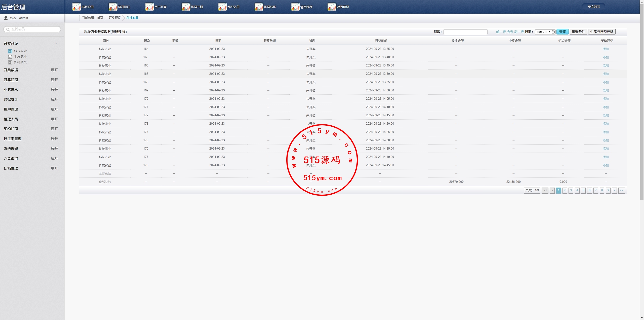Screen dimensions: 644x320
Task: Click the 清空缓存 toolbar icon
Action: point(295,7)
